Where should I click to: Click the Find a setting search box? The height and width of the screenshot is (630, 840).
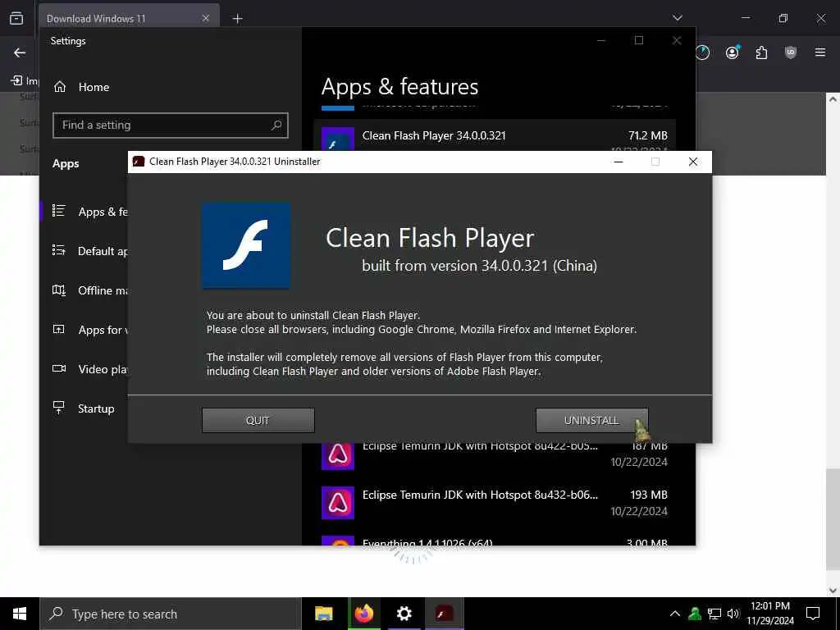coord(171,125)
